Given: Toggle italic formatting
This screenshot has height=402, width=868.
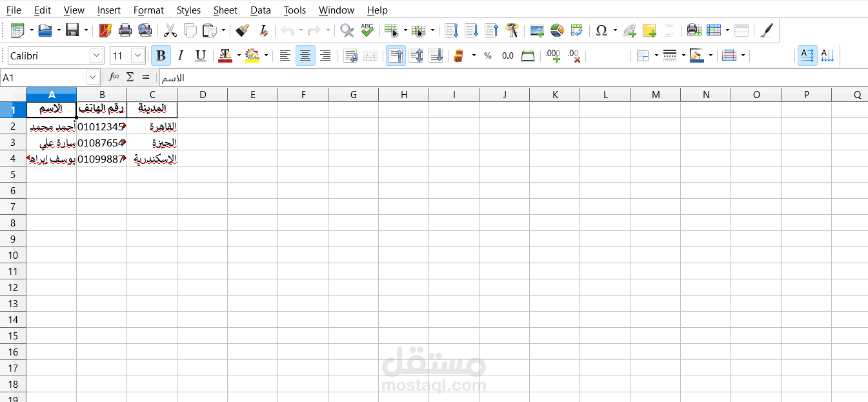Looking at the screenshot, I should point(181,56).
